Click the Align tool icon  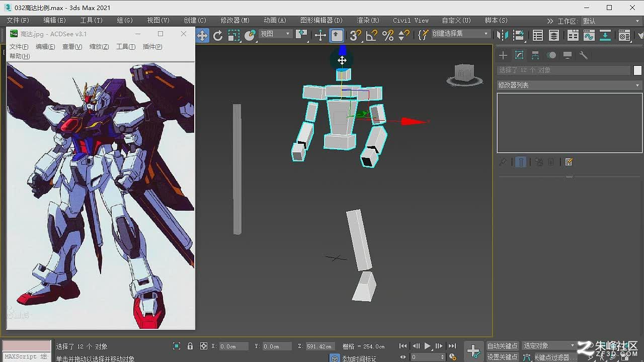point(519,35)
